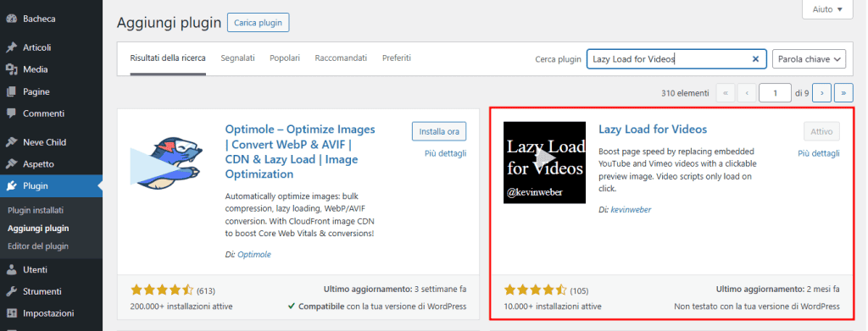The width and height of the screenshot is (868, 331).
Task: Click the kevinweber author link
Action: pos(631,210)
